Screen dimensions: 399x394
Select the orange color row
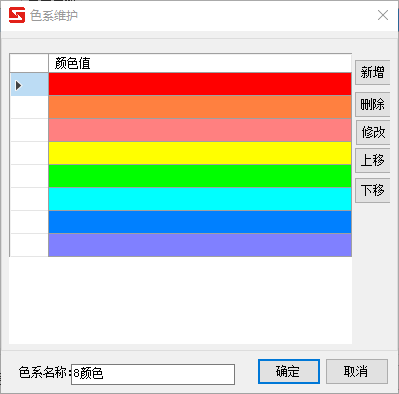click(200, 107)
